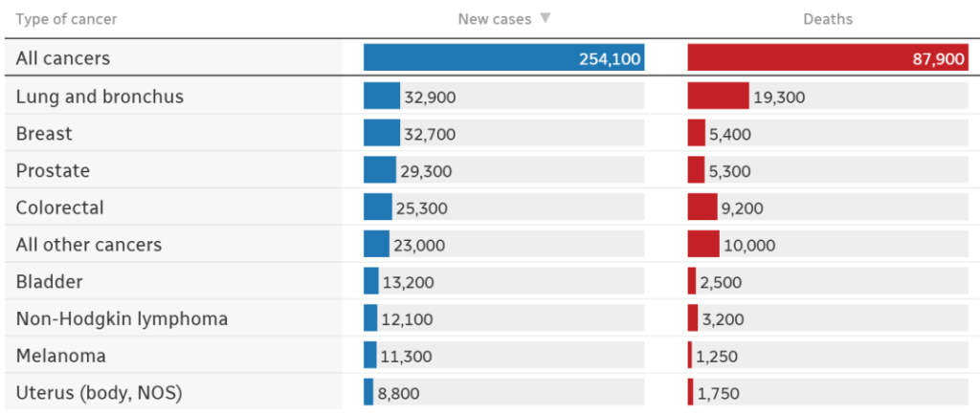980x414 pixels.
Task: Sort table by New cases header
Action: click(x=495, y=19)
